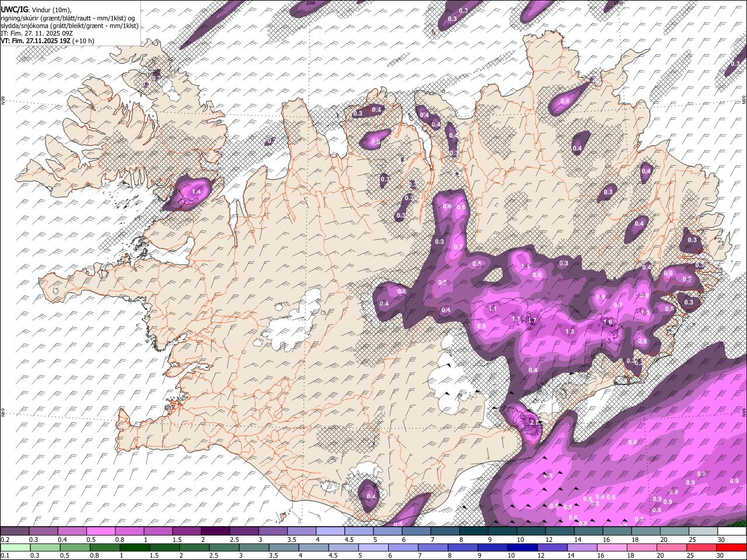Click the 'IT: Fim. 27. 11. 2025 09Z' line

(37, 33)
